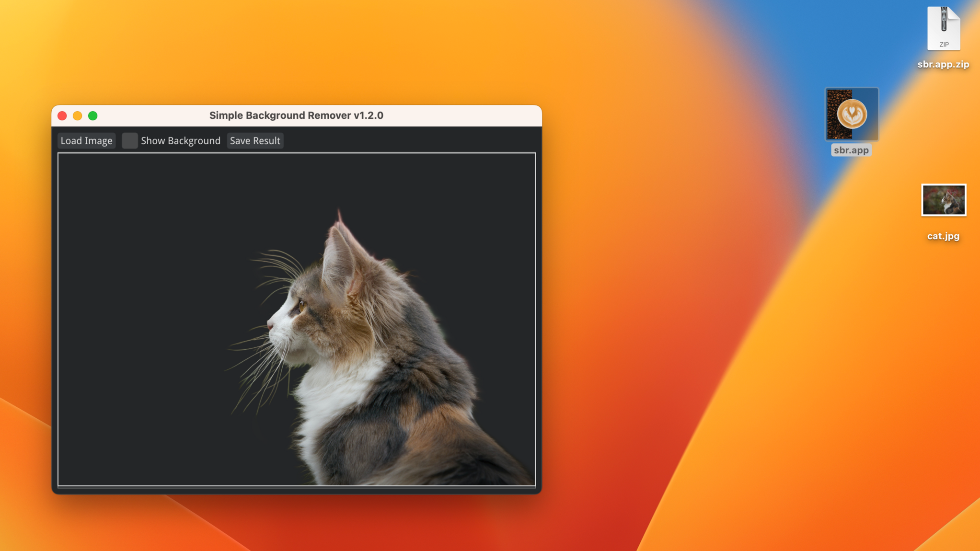Click the cat image preview canvas
This screenshot has width=980, height=551.
(297, 319)
